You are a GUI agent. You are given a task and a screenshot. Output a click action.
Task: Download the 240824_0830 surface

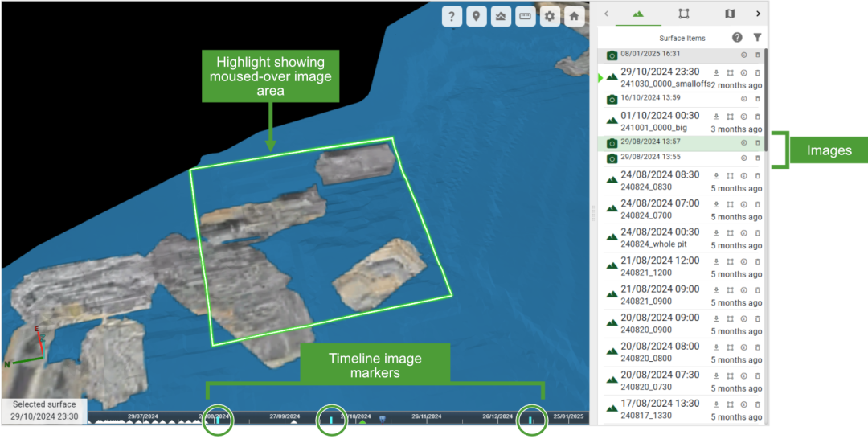[716, 176]
